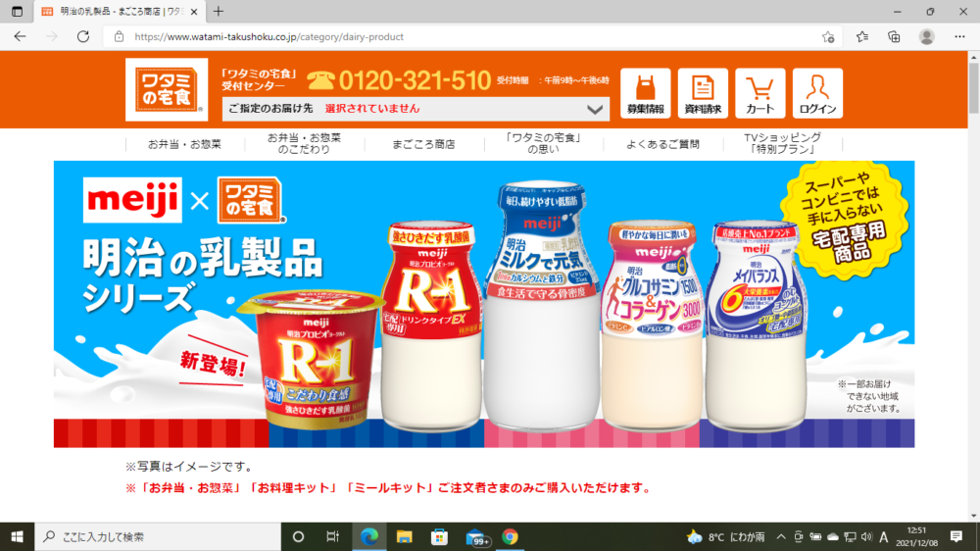Open the 資料請求 document icon button
Screen dimensions: 980x551
tap(703, 93)
